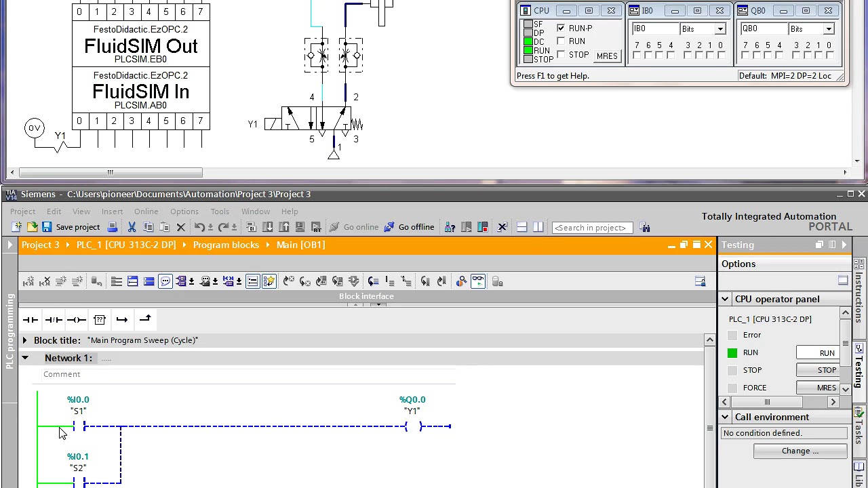
Task: Click the search go icon beside search box
Action: [644, 227]
